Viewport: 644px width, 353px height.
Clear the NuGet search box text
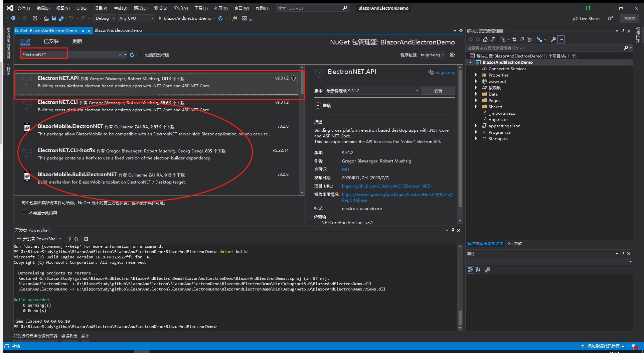pos(120,55)
